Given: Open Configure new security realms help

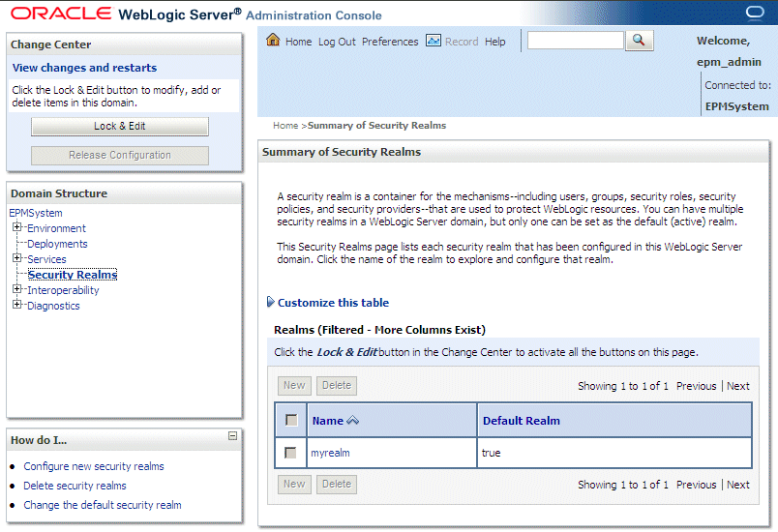Looking at the screenshot, I should point(94,466).
